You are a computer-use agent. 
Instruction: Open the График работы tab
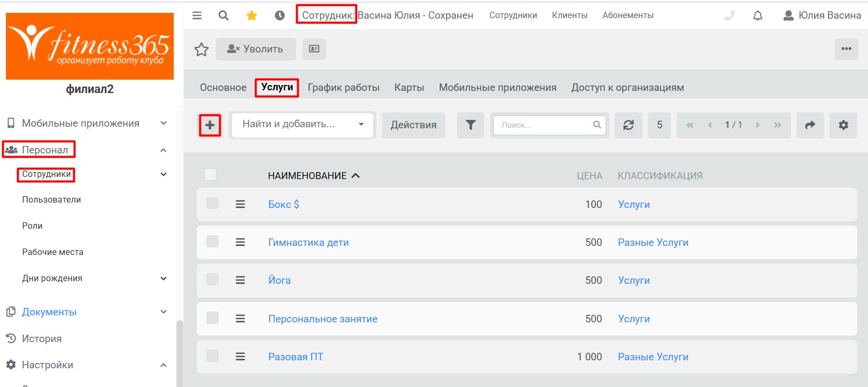(344, 88)
